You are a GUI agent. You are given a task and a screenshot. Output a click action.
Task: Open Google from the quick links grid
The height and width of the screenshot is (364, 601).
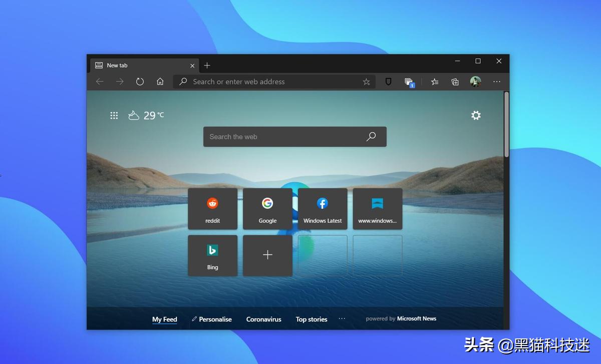coord(267,209)
